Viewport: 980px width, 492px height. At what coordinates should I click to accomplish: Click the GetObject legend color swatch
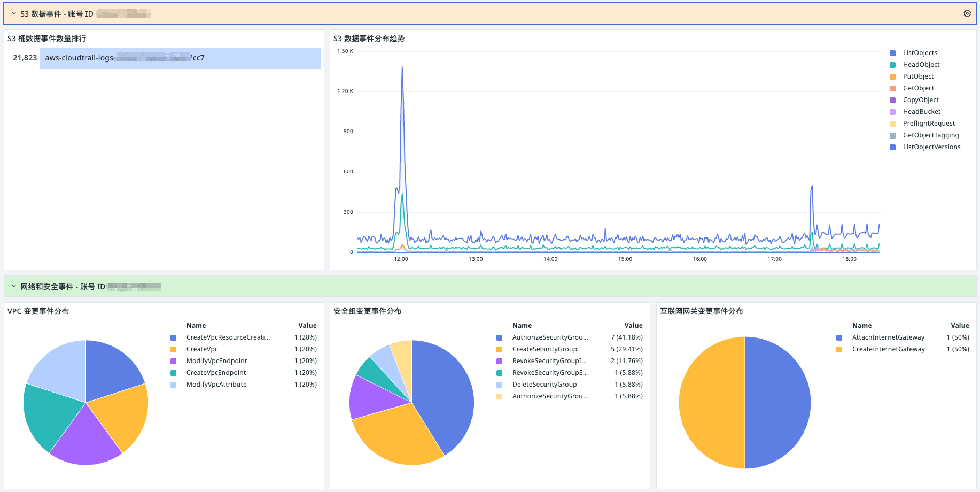(x=892, y=88)
